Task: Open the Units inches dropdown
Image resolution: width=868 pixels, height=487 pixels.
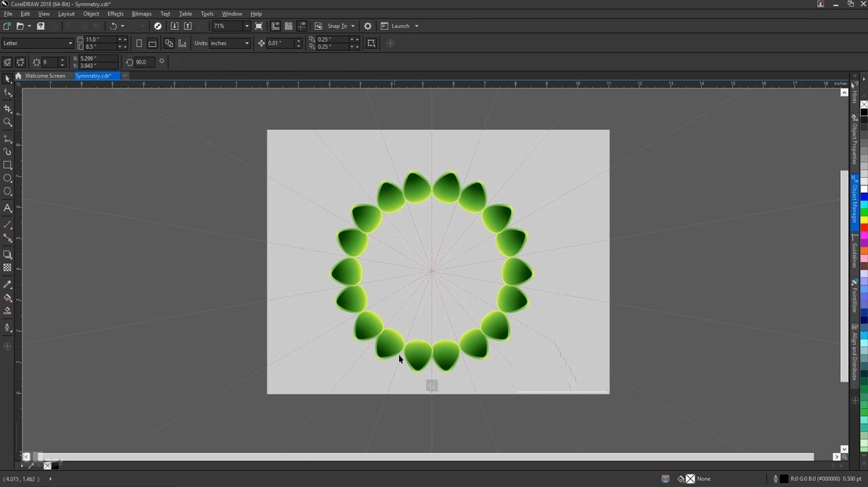Action: tap(246, 43)
